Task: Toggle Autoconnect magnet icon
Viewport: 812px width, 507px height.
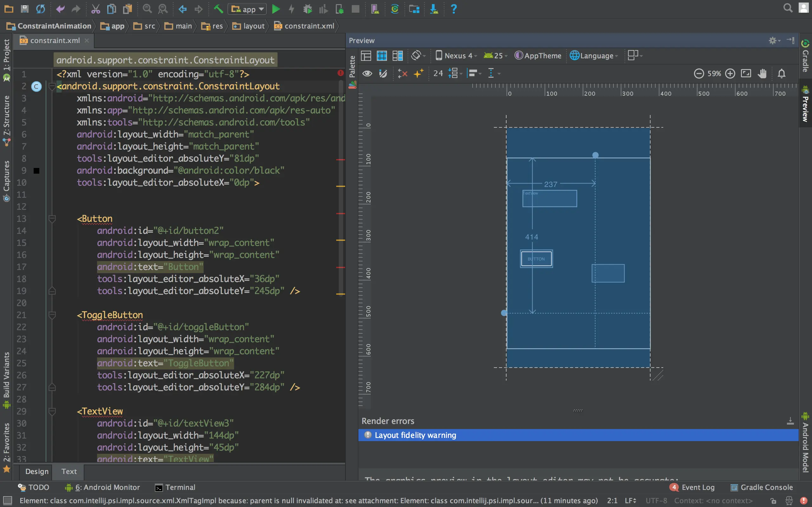Action: (x=383, y=74)
